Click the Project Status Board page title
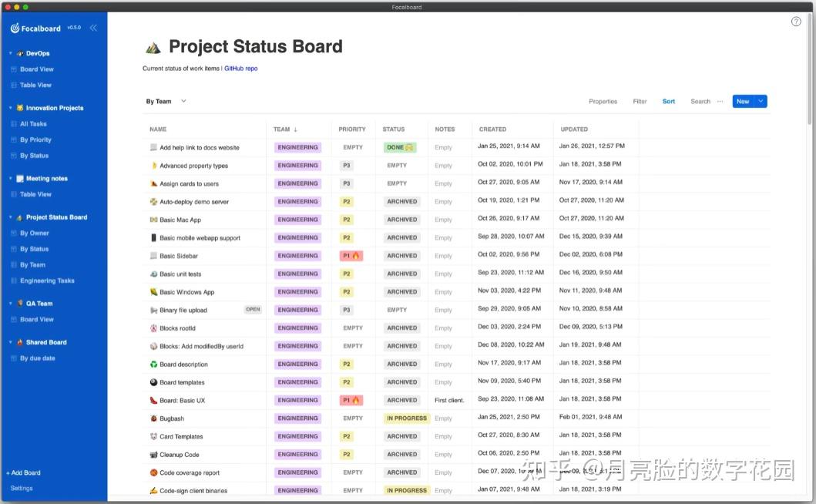 256,46
